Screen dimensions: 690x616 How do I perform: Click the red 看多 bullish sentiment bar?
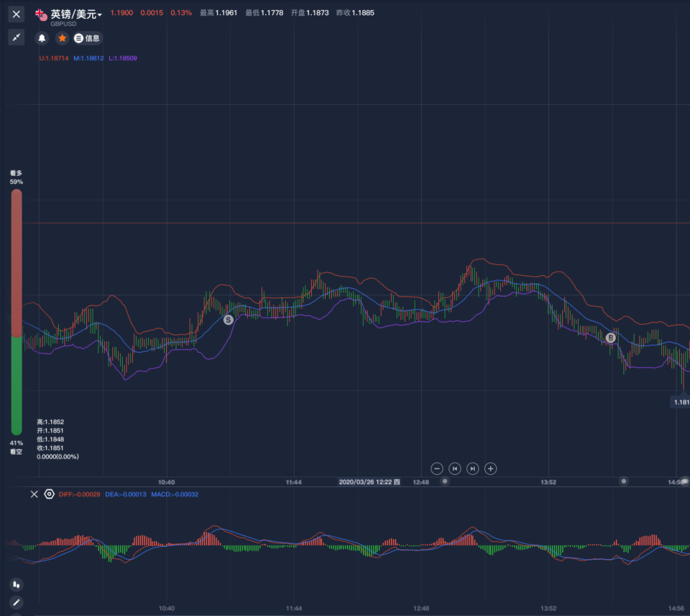[17, 262]
